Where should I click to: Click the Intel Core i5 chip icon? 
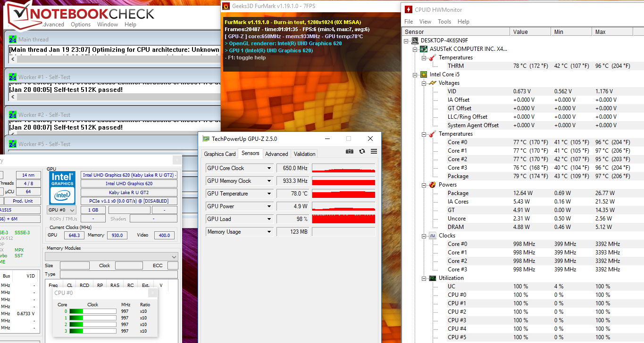point(424,74)
